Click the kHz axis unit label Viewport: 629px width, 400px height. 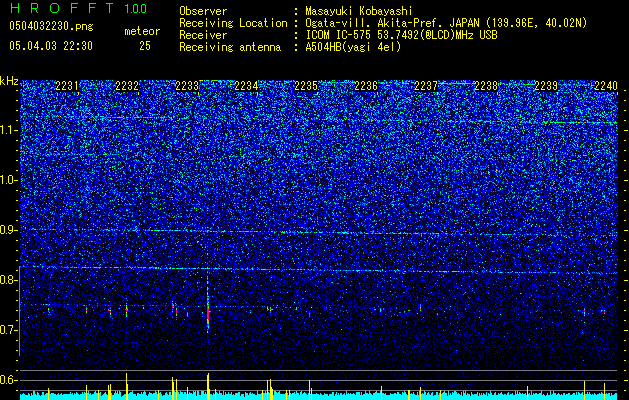(9, 81)
